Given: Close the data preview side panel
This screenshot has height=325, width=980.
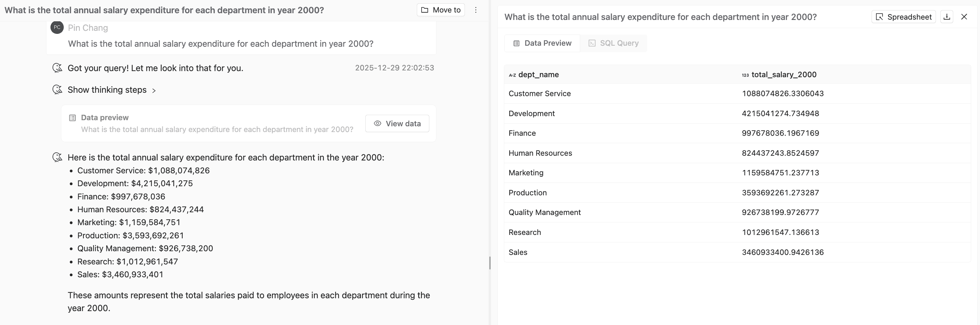Looking at the screenshot, I should click(964, 17).
